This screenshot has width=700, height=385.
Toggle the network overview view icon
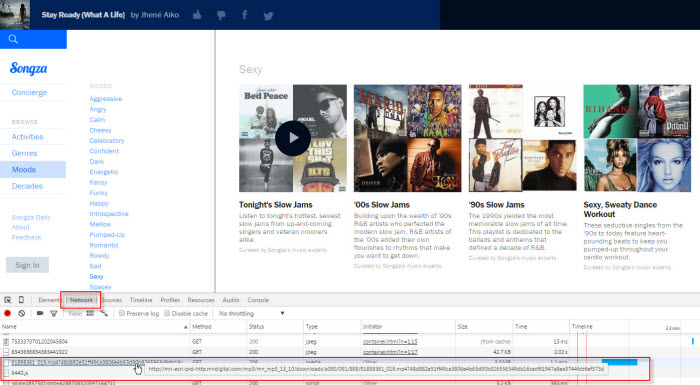[104, 314]
